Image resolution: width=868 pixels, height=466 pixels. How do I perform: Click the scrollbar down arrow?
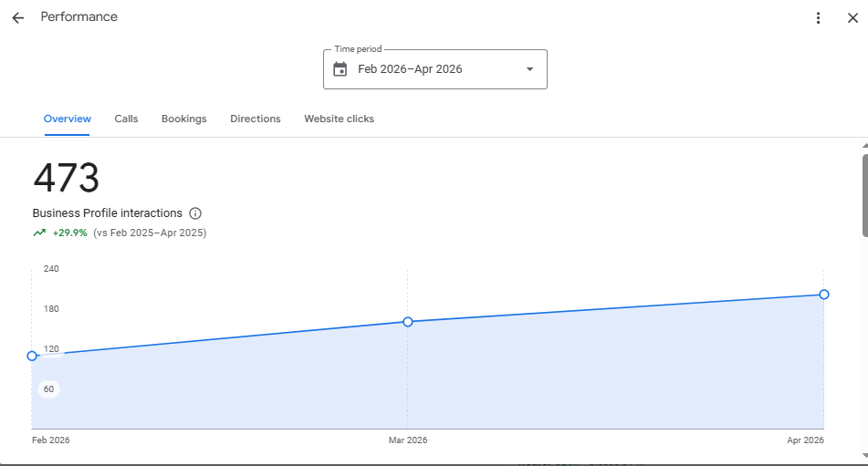coord(864,456)
